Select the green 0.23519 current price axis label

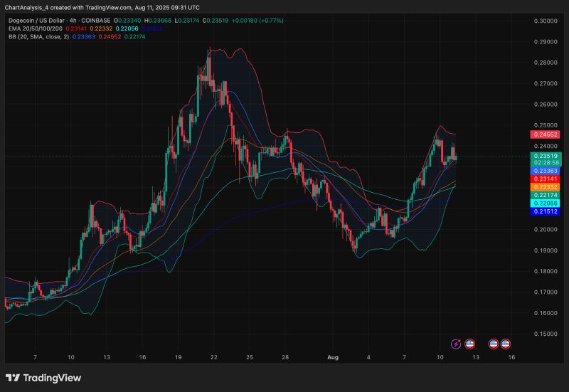click(543, 156)
